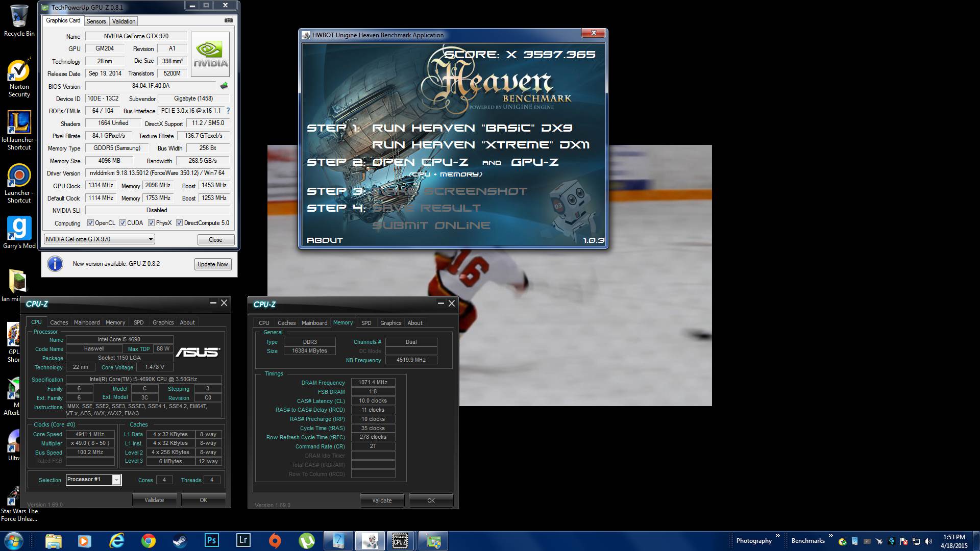Open Graphics tab in right CPU-Z window
Viewport: 980px width, 551px height.
390,323
